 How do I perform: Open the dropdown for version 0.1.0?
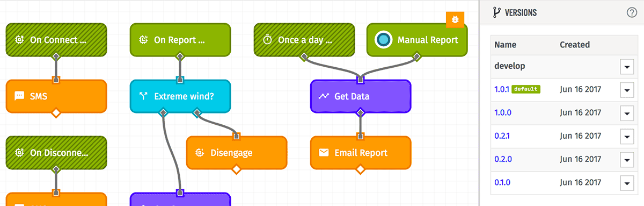[627, 183]
